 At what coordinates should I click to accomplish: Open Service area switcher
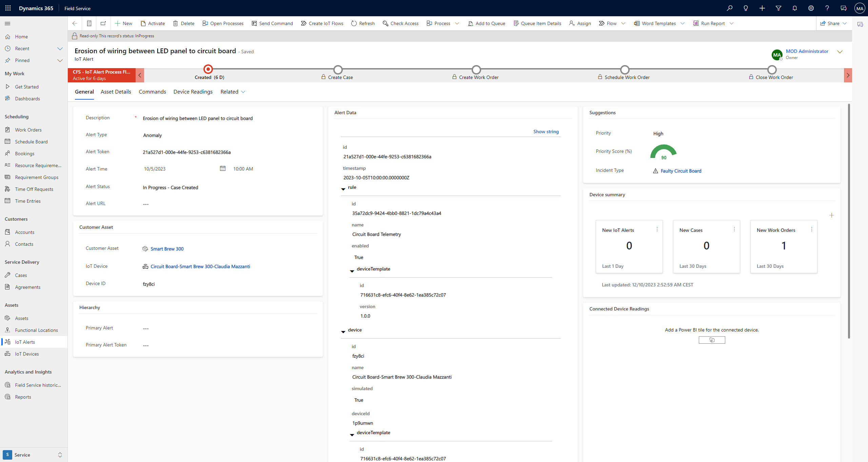34,455
